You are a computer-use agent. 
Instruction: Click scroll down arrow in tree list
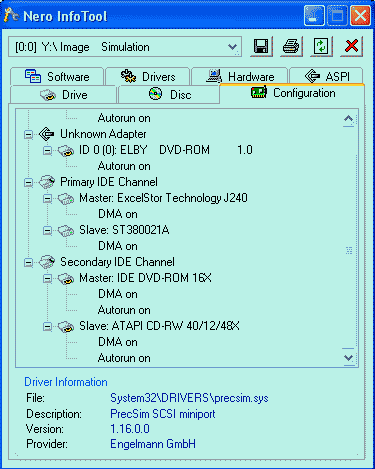click(x=349, y=357)
